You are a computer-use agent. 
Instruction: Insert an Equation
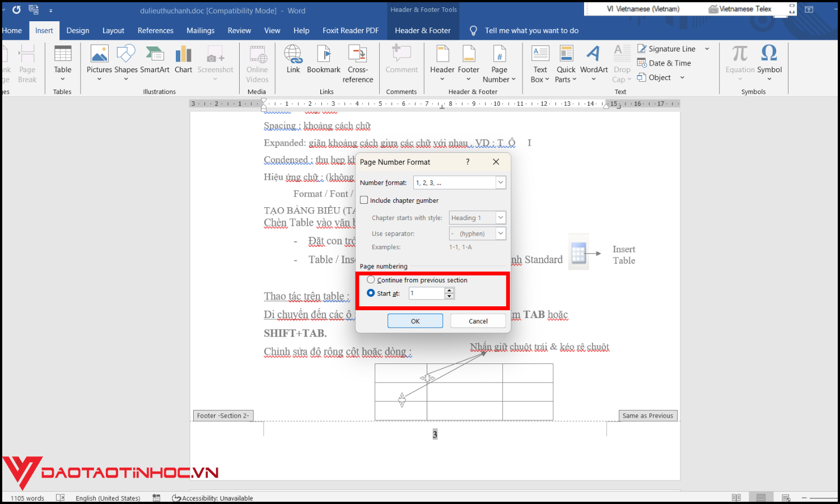[740, 63]
